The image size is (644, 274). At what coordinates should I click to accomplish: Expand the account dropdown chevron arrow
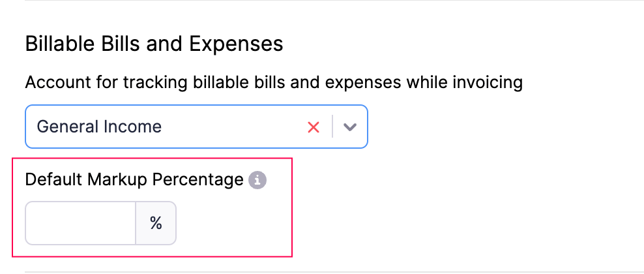(x=351, y=127)
